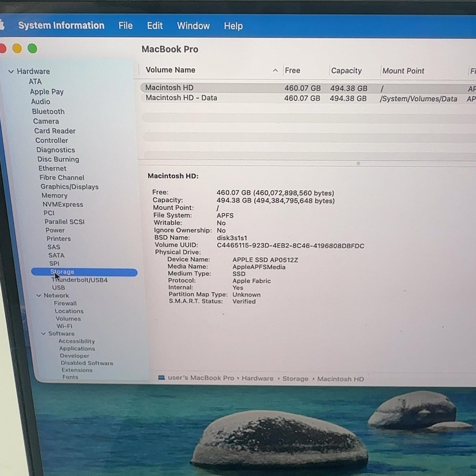Sort volumes by the Capacity column header
The height and width of the screenshot is (476, 476).
pos(346,71)
